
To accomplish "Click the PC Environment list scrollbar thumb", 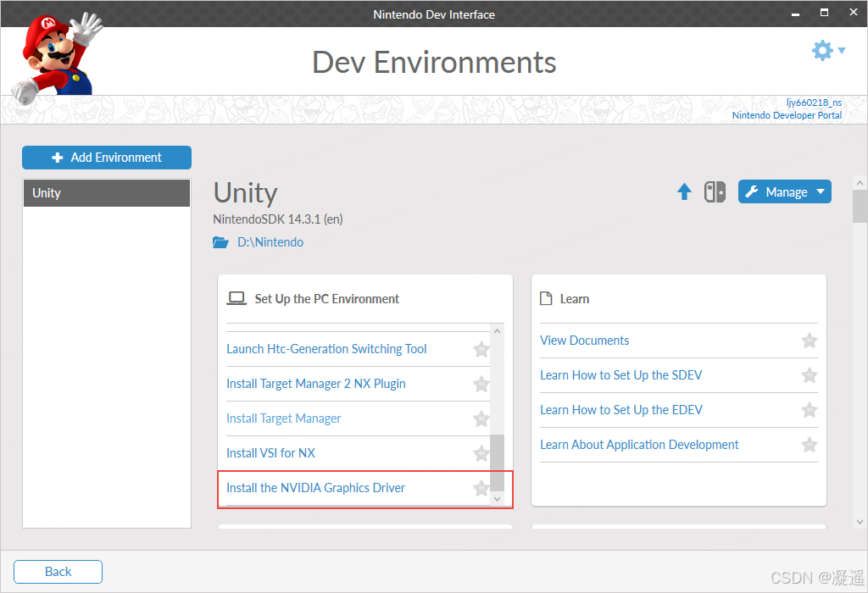I will [497, 463].
